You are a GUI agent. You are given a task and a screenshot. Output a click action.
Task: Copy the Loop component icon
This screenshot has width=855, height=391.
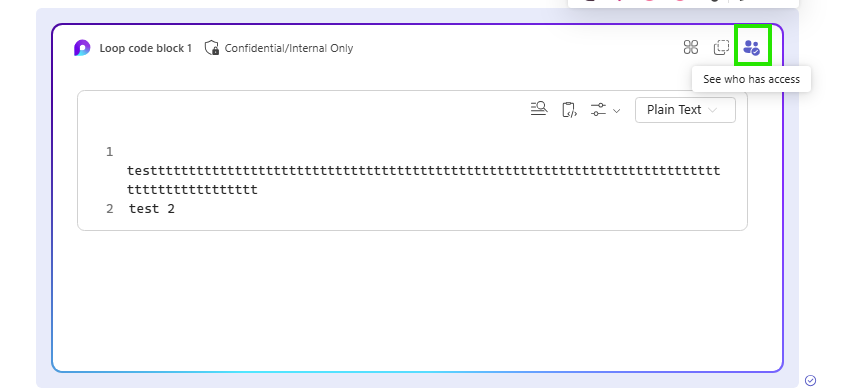point(721,47)
